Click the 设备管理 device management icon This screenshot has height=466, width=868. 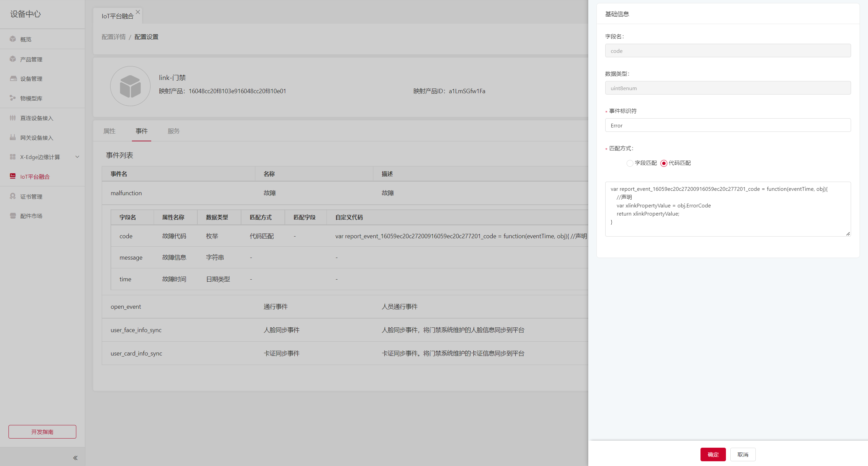click(13, 79)
